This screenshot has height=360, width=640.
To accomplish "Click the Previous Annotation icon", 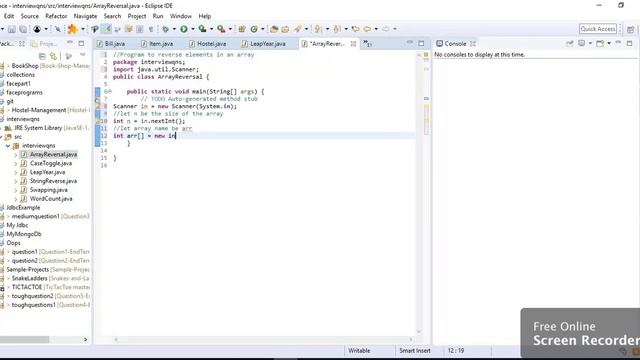I will pyautogui.click(x=337, y=29).
